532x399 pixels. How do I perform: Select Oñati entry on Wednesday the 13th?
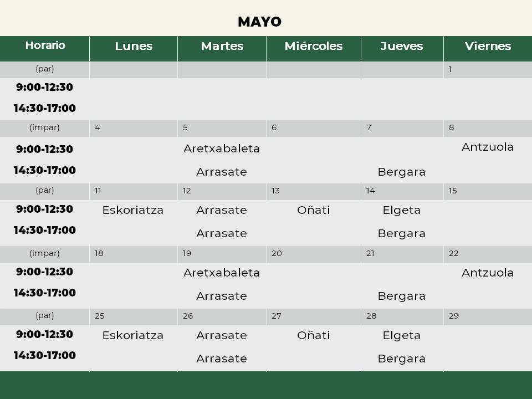tap(314, 210)
